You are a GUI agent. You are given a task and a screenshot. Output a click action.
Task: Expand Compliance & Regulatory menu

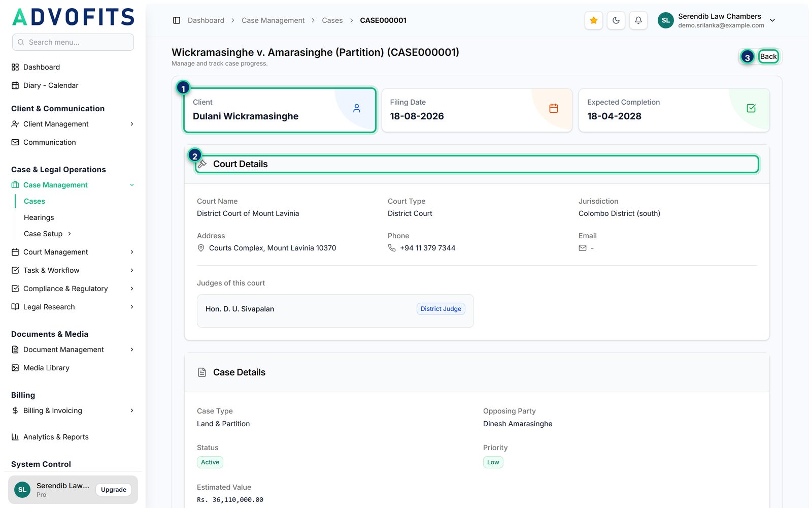[73, 289]
